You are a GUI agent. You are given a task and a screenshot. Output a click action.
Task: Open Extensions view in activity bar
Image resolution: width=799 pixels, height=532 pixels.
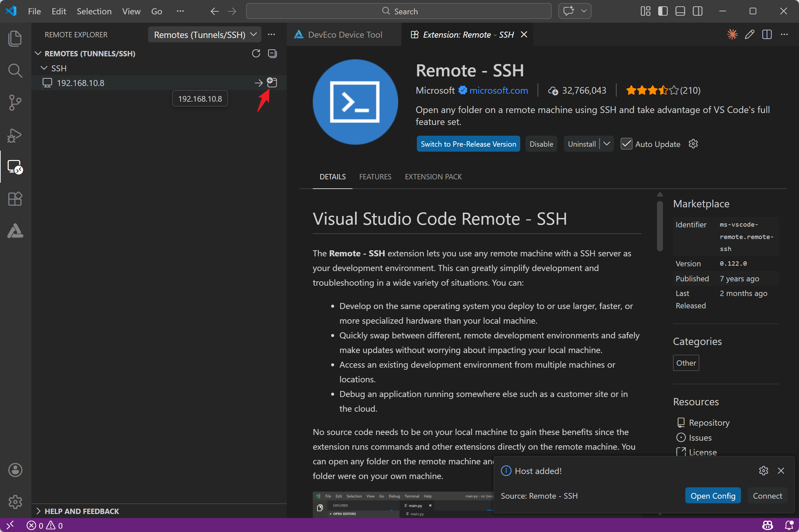(x=15, y=199)
